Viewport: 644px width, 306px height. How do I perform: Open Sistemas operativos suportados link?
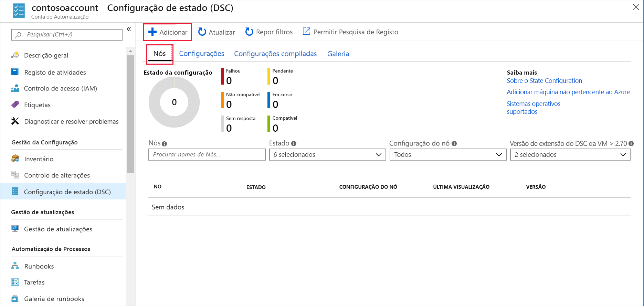(533, 108)
